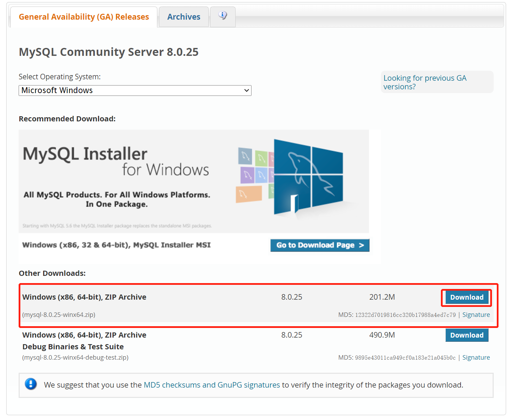Open MD5 checksums and GnuPG signatures link
Image resolution: width=513 pixels, height=420 pixels.
tap(212, 385)
